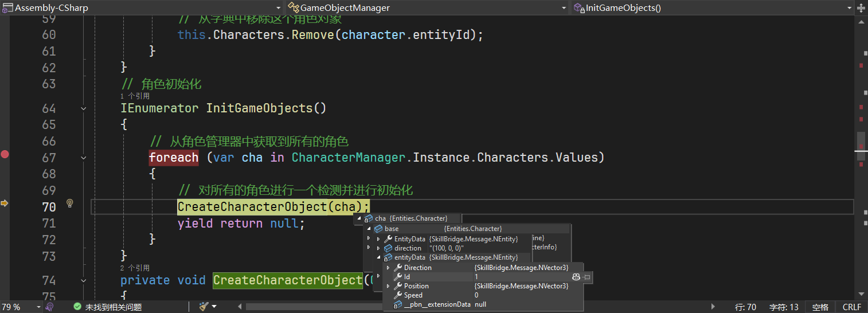Screen dimensions: 868x313
Task: Collapse the entityData node in datatip
Action: coord(378,257)
